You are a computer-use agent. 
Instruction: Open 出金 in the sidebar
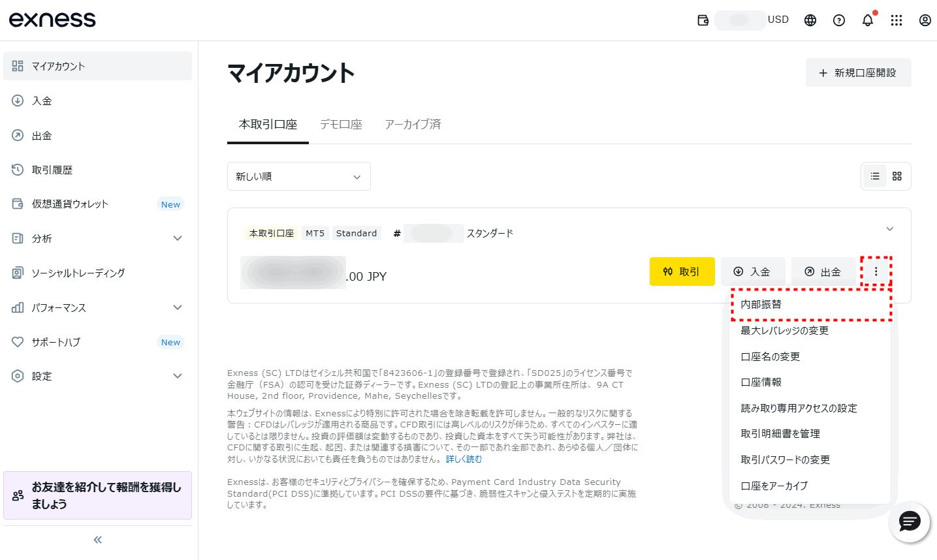point(98,135)
